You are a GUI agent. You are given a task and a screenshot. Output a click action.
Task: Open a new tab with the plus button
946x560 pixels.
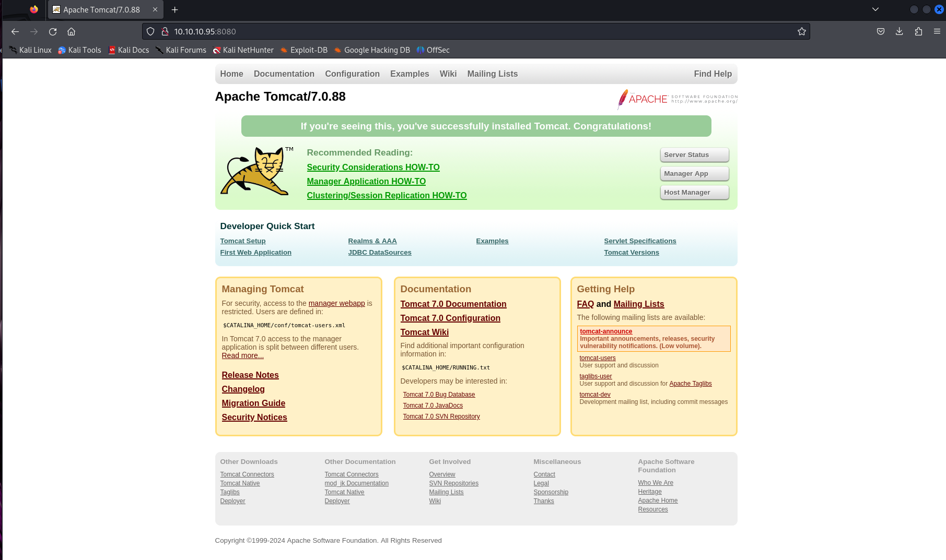click(175, 10)
